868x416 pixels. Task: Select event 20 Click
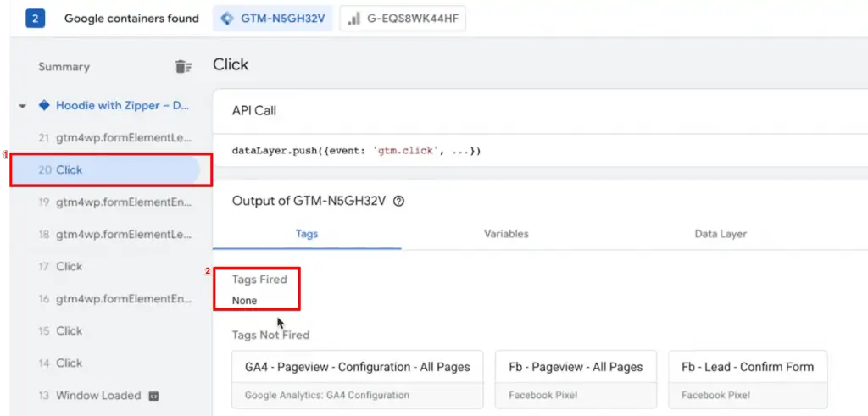point(105,169)
